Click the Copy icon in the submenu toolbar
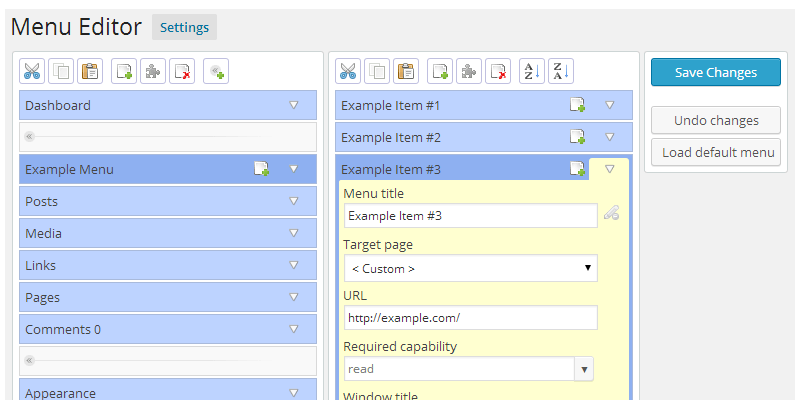This screenshot has width=800, height=400. click(x=377, y=71)
